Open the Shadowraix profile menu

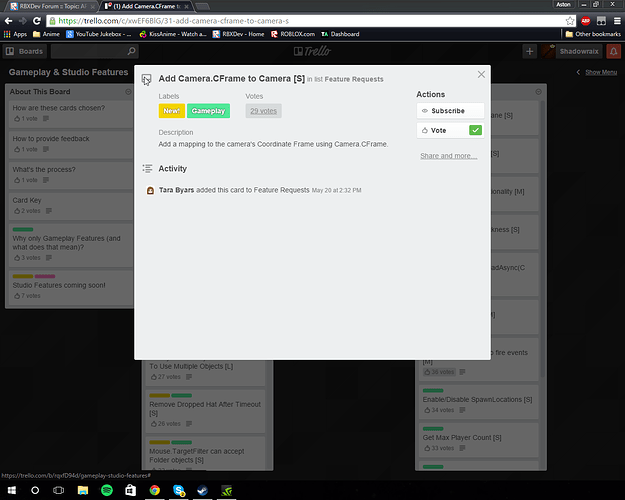[571, 51]
